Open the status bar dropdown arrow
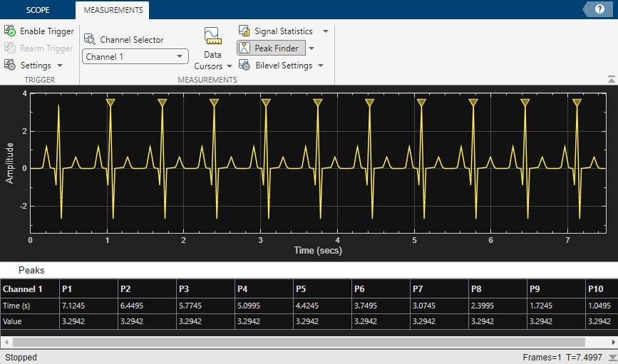The image size is (618, 364). point(611,357)
